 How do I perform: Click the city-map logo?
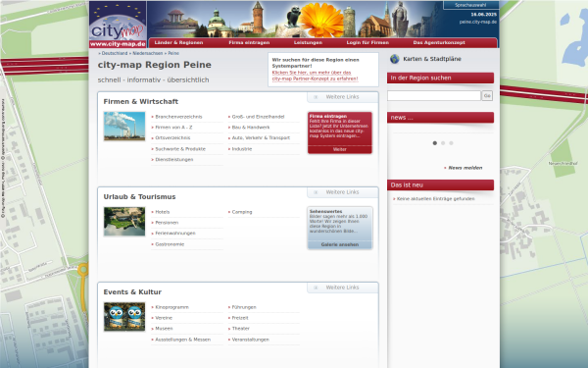[x=118, y=25]
